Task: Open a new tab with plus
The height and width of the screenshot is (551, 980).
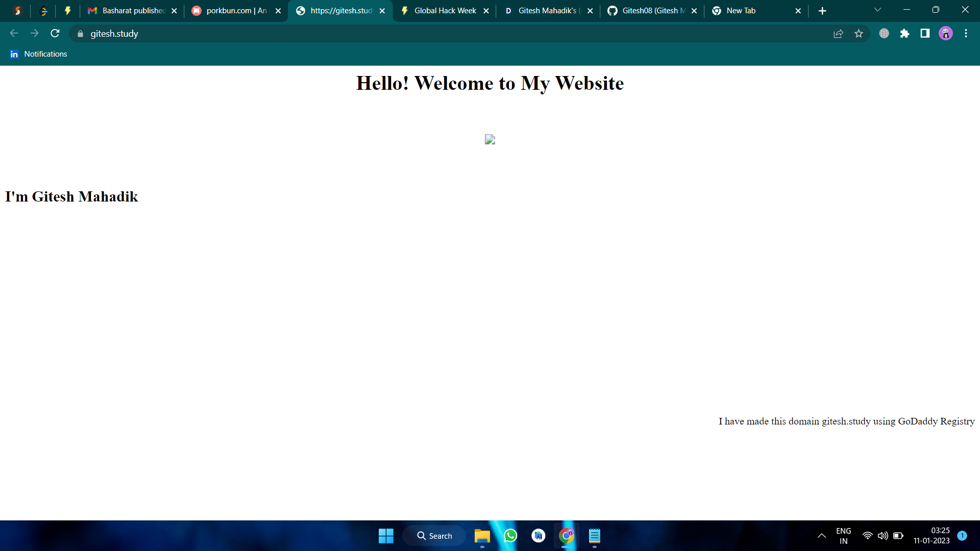Action: [822, 11]
